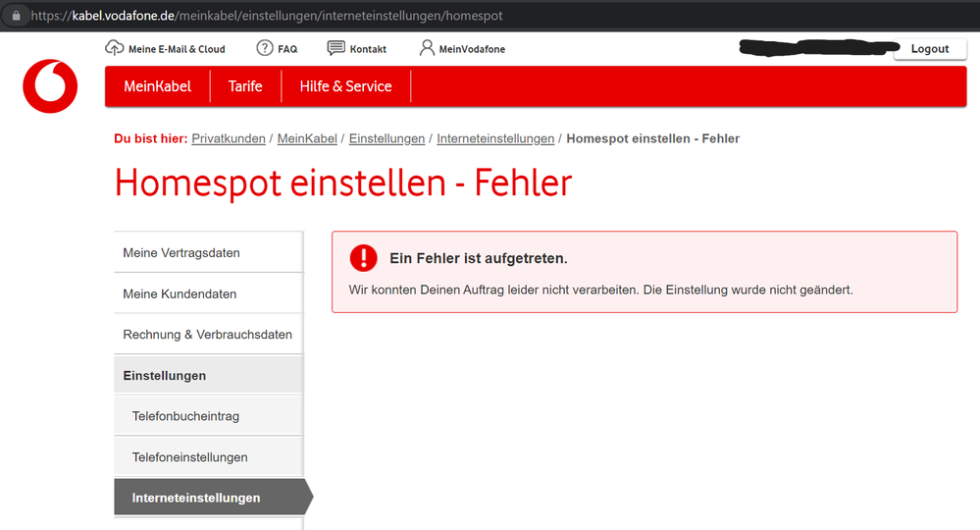Click the padlock icon in the address bar

17,16
